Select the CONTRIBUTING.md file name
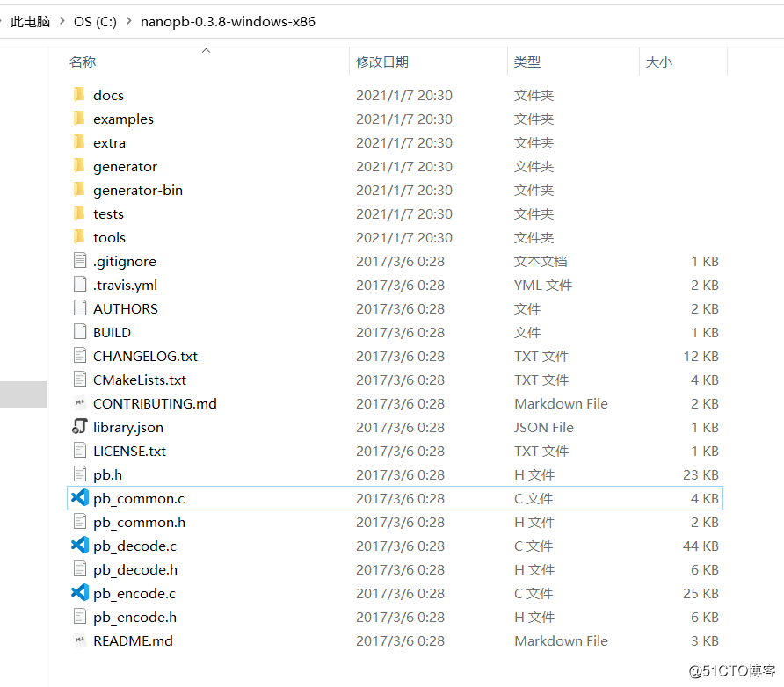The image size is (784, 687). click(155, 404)
